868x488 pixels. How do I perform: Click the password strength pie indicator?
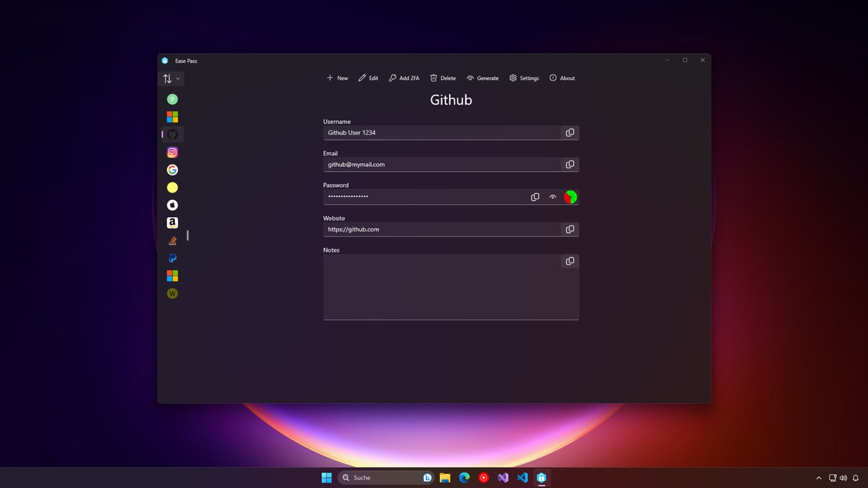[x=571, y=197]
